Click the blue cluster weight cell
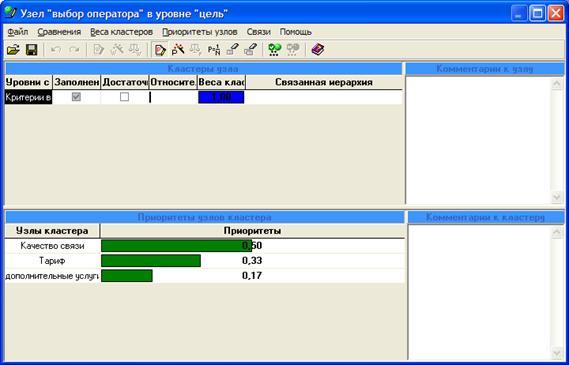 (221, 97)
